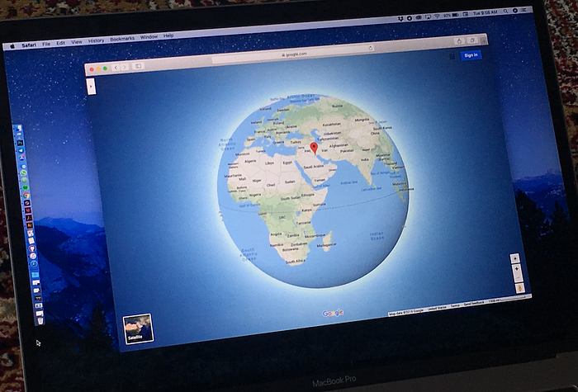Click the United States footer link
Screen dimensions: 578x392
pos(437,309)
